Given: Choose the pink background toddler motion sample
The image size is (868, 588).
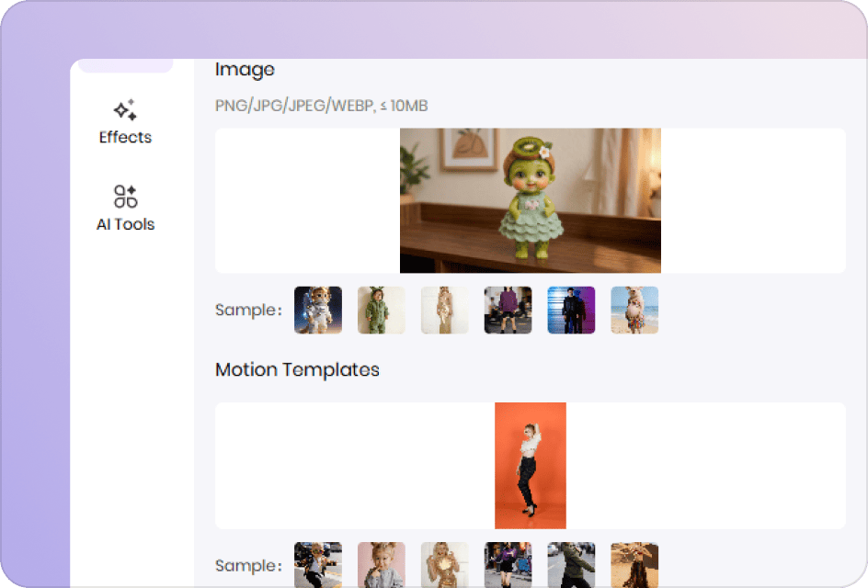Looking at the screenshot, I should pyautogui.click(x=381, y=564).
